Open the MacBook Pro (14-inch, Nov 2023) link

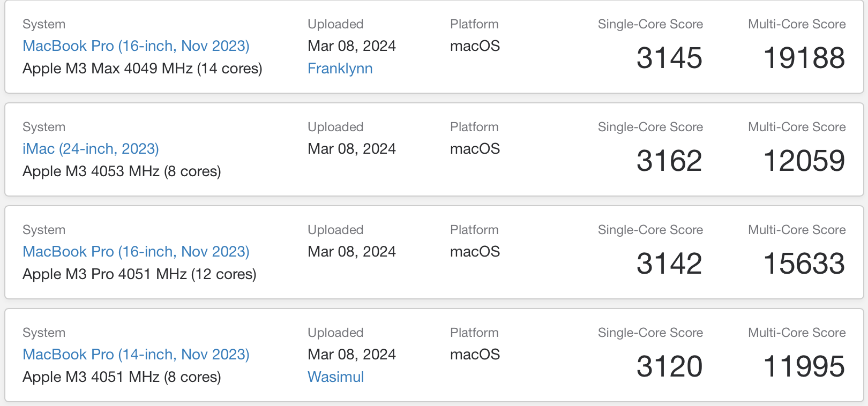136,355
